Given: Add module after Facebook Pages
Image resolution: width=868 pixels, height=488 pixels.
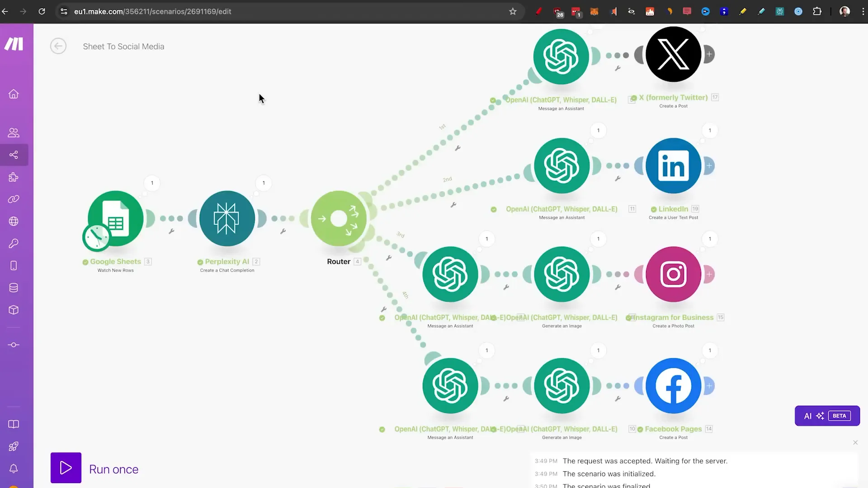Looking at the screenshot, I should coord(709,386).
